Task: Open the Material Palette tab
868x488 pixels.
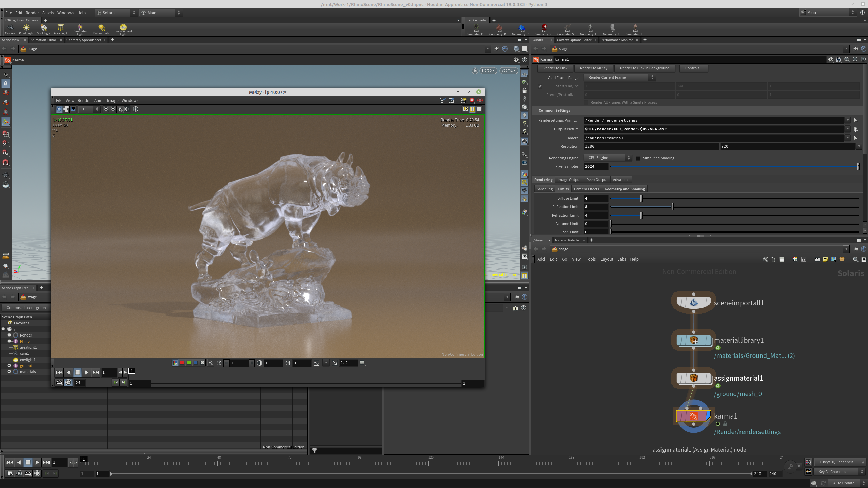Action: tap(567, 240)
